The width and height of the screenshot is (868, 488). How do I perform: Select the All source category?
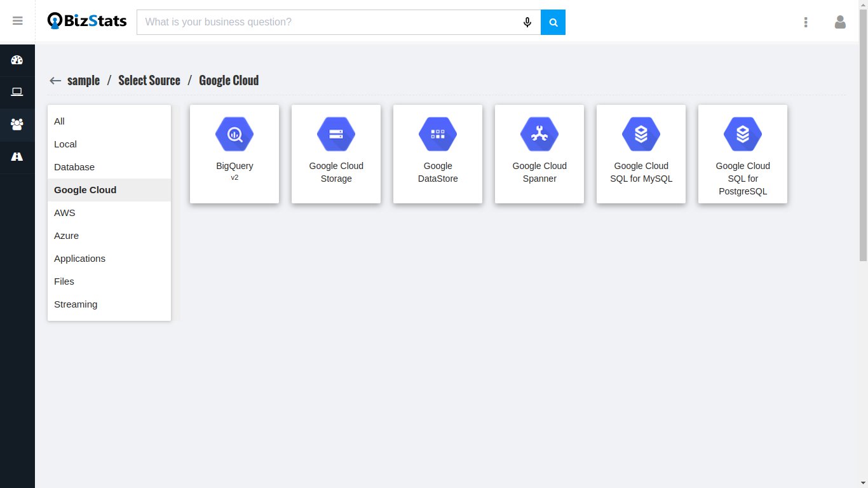tap(109, 121)
